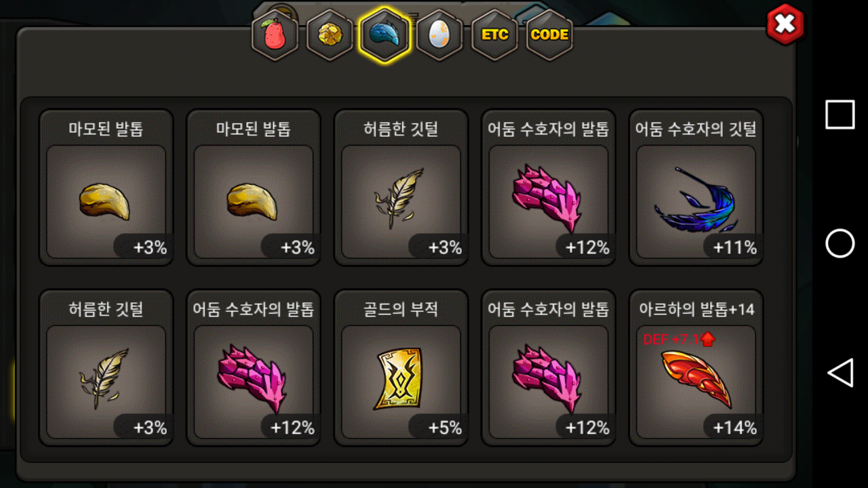
Task: Choose the first 마모된 발톱 item
Action: tap(106, 187)
